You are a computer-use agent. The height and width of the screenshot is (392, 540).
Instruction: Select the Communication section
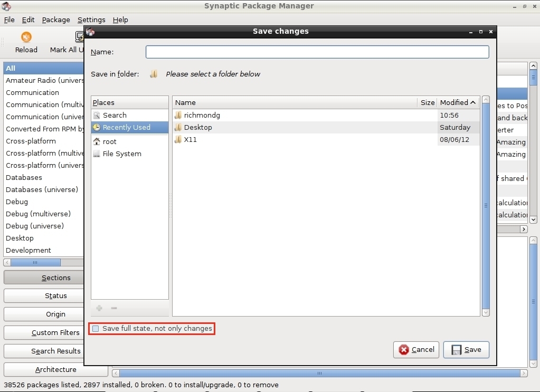44,92
